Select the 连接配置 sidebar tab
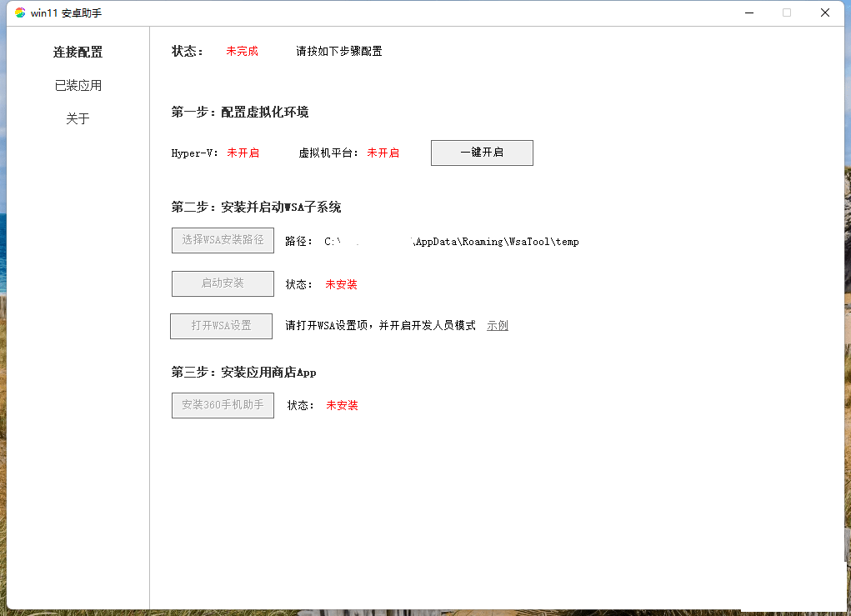The width and height of the screenshot is (851, 616). [x=78, y=52]
